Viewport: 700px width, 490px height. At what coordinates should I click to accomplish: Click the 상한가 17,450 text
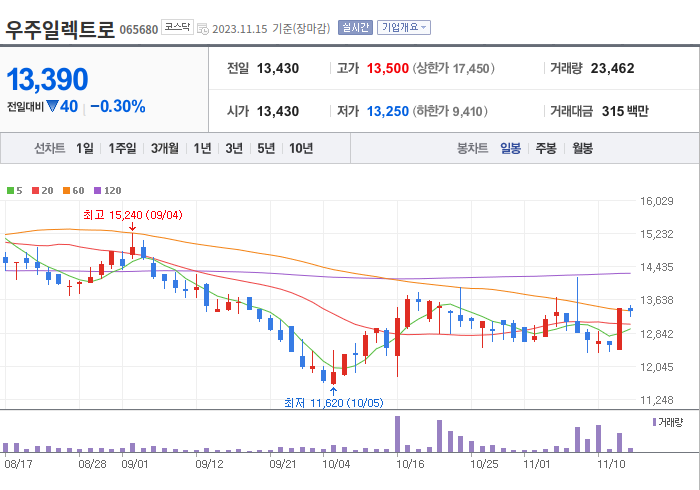tap(453, 68)
